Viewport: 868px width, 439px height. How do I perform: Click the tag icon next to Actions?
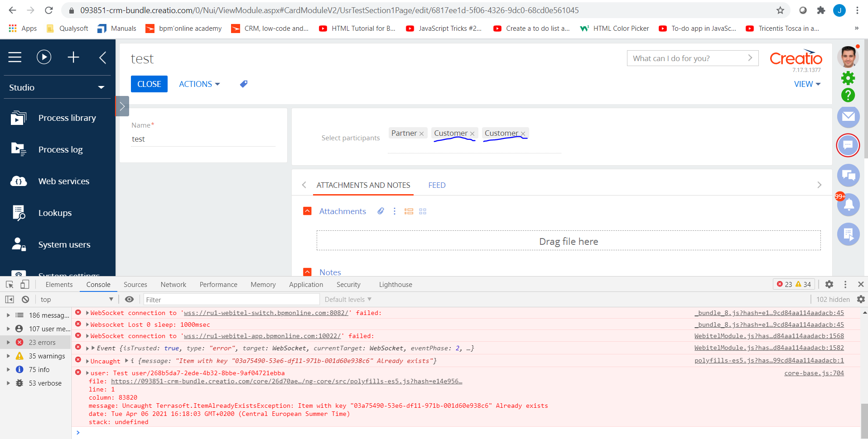coord(244,84)
